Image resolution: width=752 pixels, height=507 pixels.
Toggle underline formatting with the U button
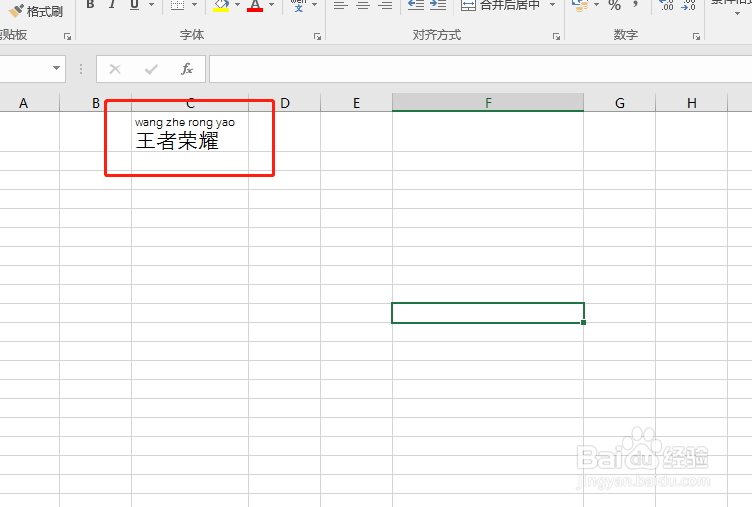click(x=134, y=5)
